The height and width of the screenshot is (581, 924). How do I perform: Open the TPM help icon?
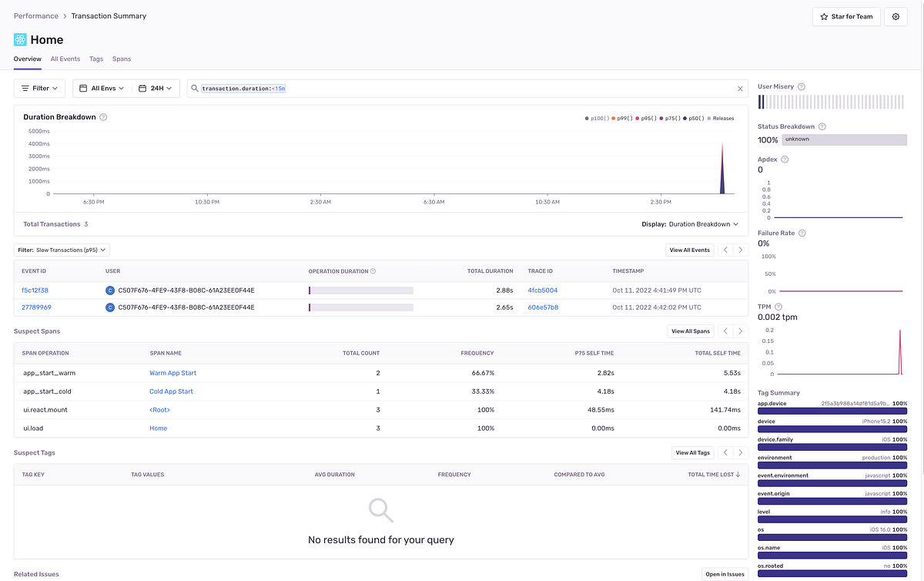coord(780,306)
